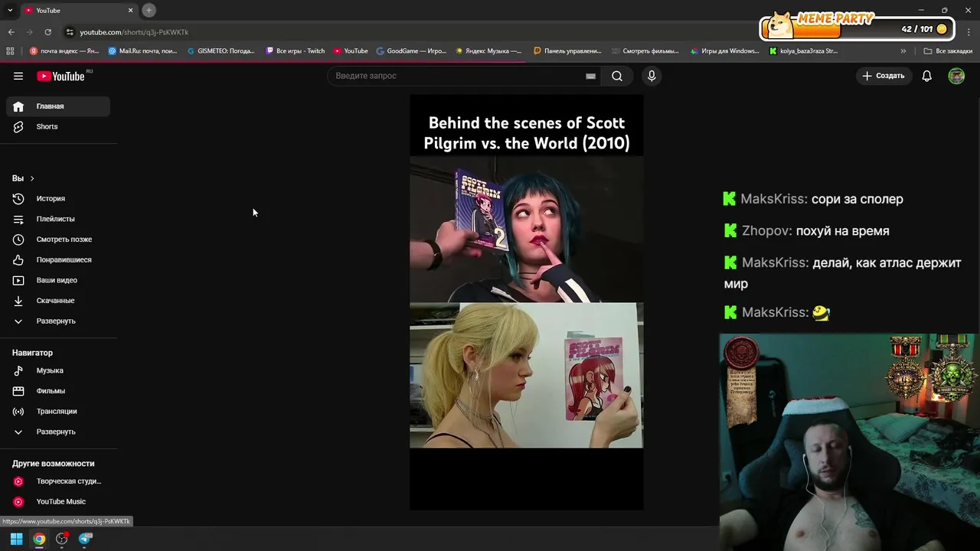Go forward in the browser
Image resolution: width=980 pixels, height=551 pixels.
click(x=29, y=32)
